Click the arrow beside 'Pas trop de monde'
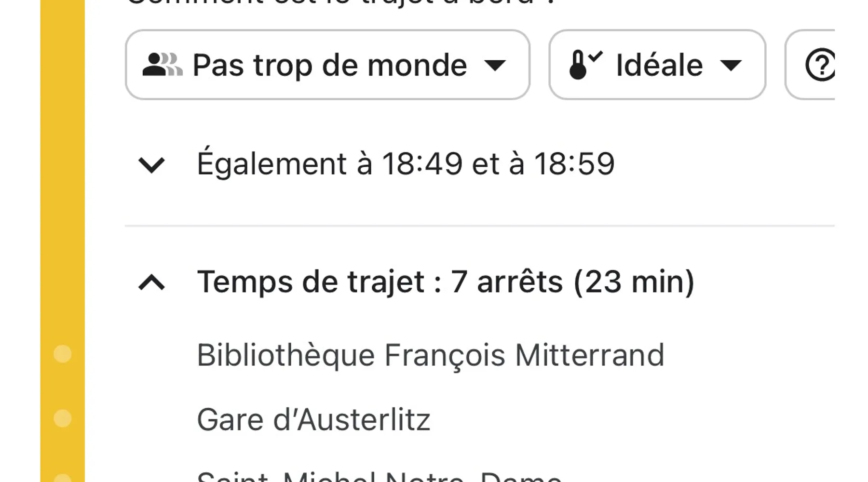 495,65
